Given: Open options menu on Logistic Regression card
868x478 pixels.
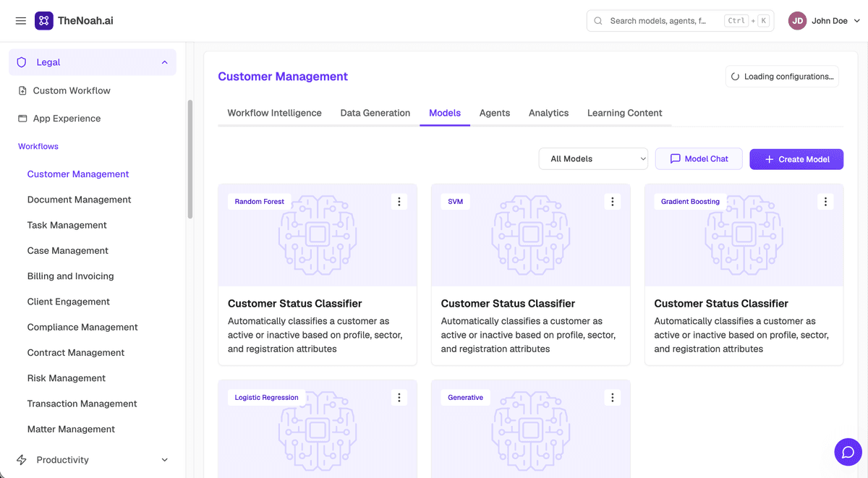Looking at the screenshot, I should [399, 398].
